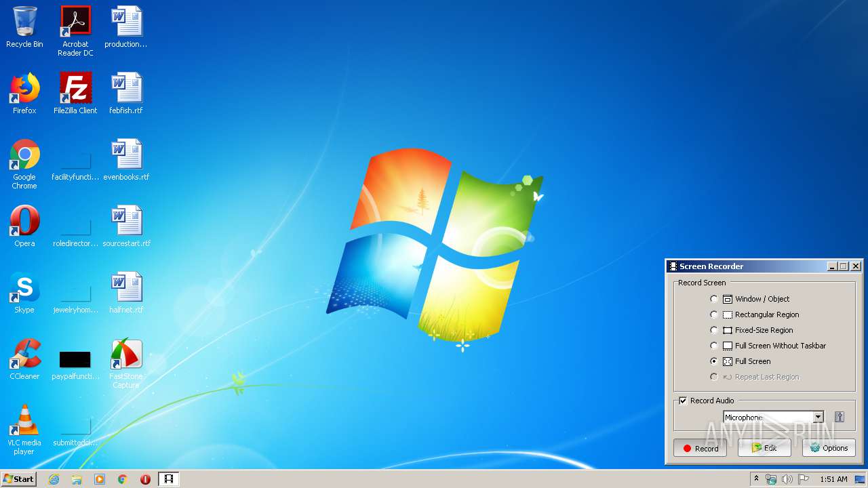Viewport: 868px width, 488px height.
Task: Launch VLC media player shortcut
Action: pyautogui.click(x=24, y=430)
